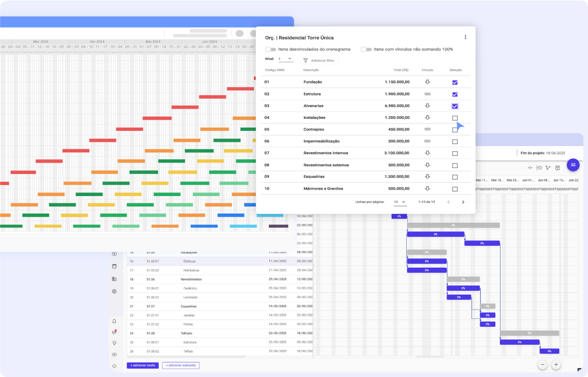Toggle Itens desvinculados do cronograma switch

click(x=270, y=49)
